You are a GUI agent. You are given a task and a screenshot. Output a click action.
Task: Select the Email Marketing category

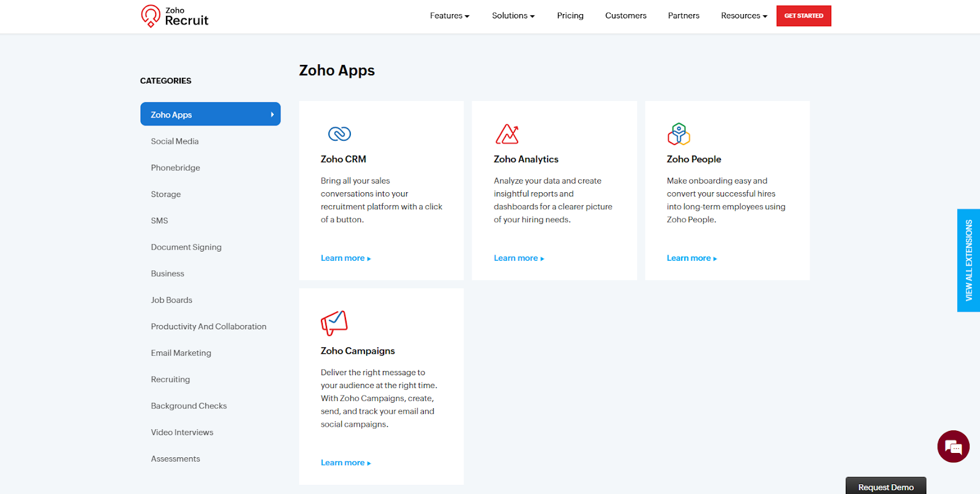(x=181, y=353)
